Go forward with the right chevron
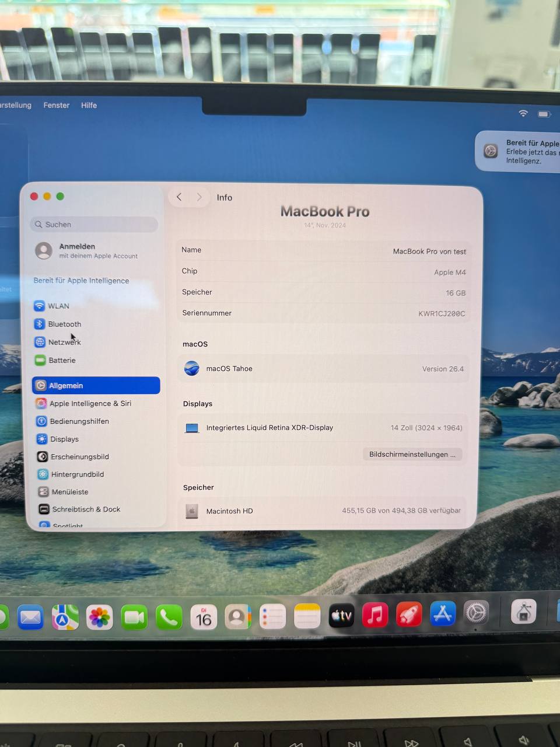Image resolution: width=560 pixels, height=747 pixels. [x=199, y=197]
